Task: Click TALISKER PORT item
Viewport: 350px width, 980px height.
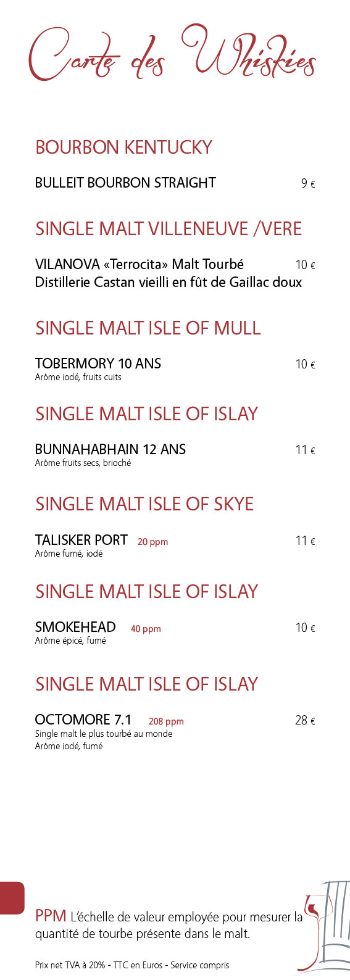Action: pyautogui.click(x=81, y=540)
